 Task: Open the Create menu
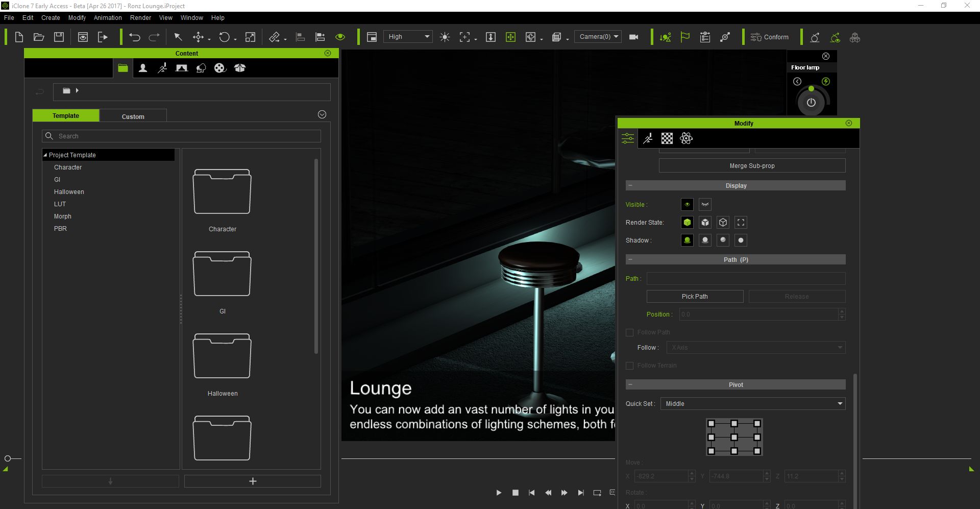[x=51, y=17]
